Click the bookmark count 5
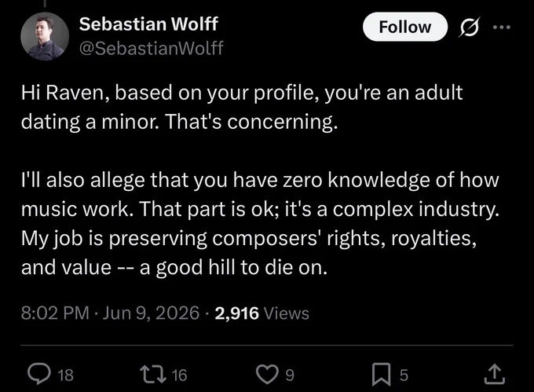Screen dimensions: 534x392 404,375
